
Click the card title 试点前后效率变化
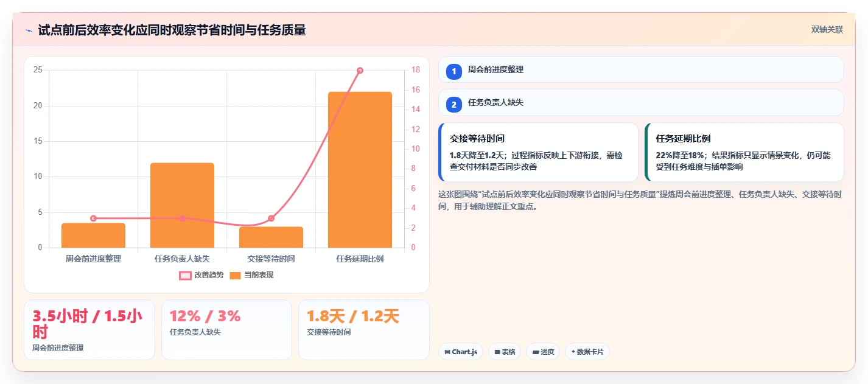[172, 30]
